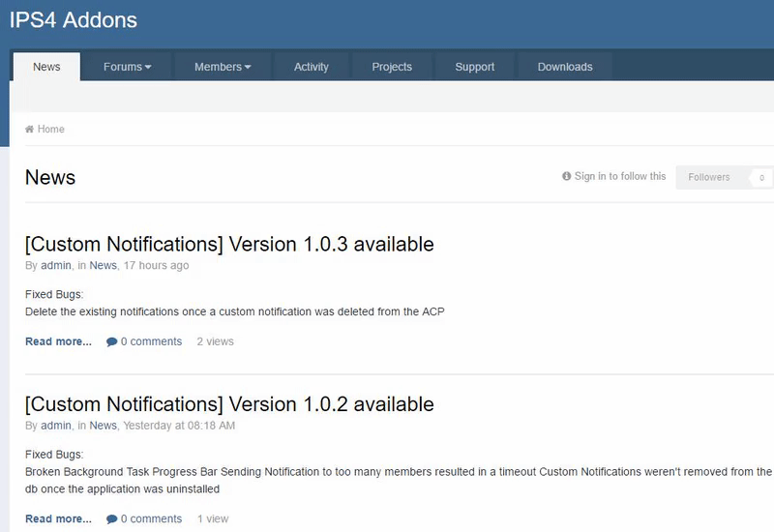Open admin profile on Version 1.0.3 post
This screenshot has height=532, width=774.
[56, 266]
